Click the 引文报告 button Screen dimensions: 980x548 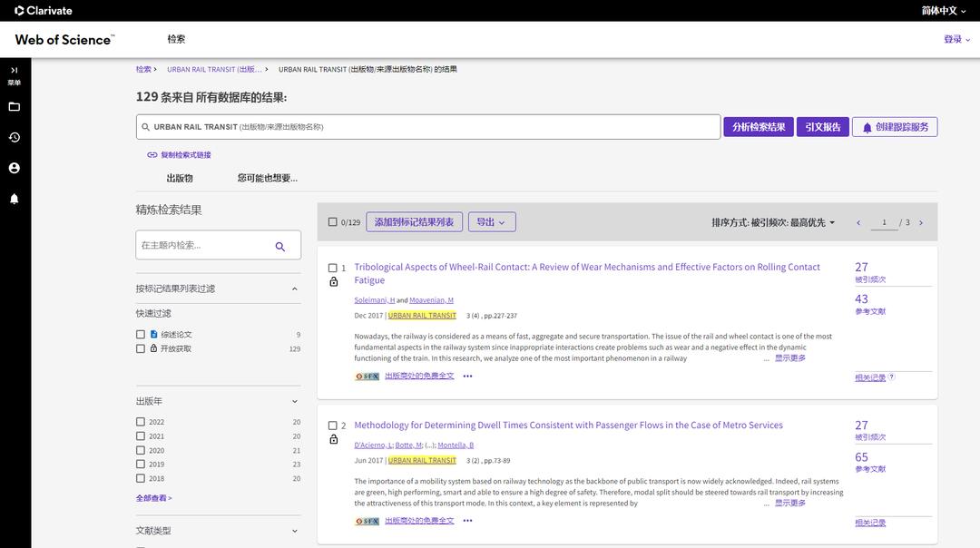(821, 124)
